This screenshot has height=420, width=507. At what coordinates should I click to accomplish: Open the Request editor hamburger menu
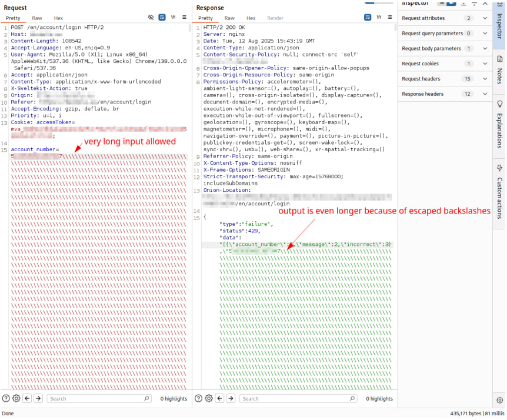pyautogui.click(x=184, y=18)
